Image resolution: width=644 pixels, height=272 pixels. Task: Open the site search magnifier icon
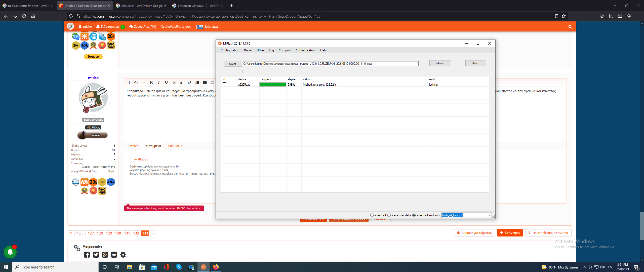coord(570,27)
